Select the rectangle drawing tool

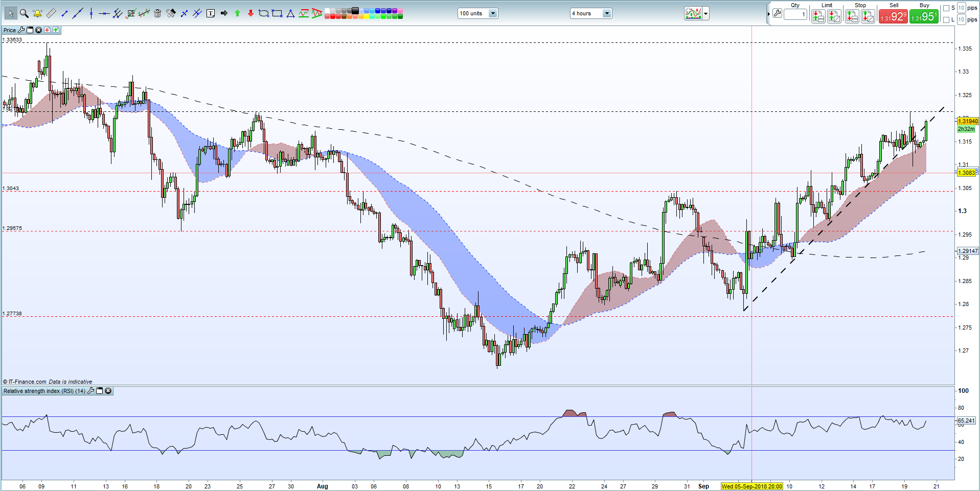click(x=277, y=13)
